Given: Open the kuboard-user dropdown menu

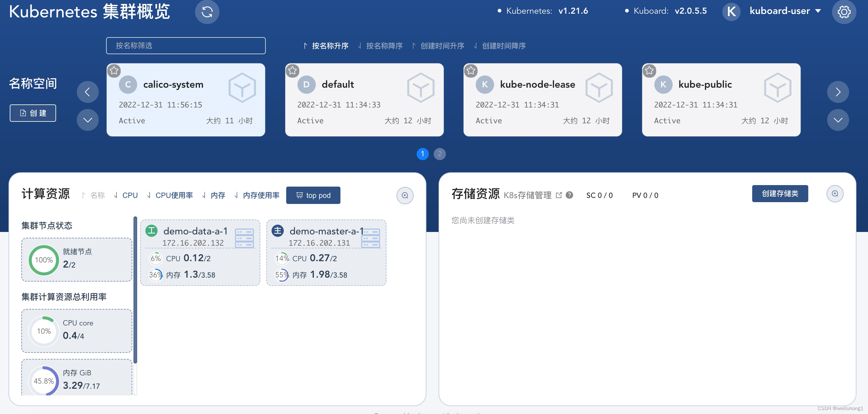Looking at the screenshot, I should pyautogui.click(x=785, y=11).
